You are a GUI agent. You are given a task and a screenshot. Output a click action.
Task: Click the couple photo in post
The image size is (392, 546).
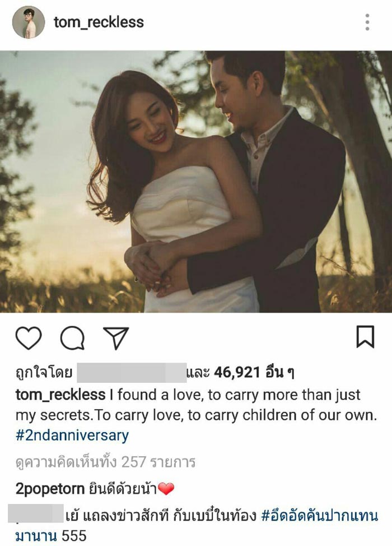click(x=196, y=182)
